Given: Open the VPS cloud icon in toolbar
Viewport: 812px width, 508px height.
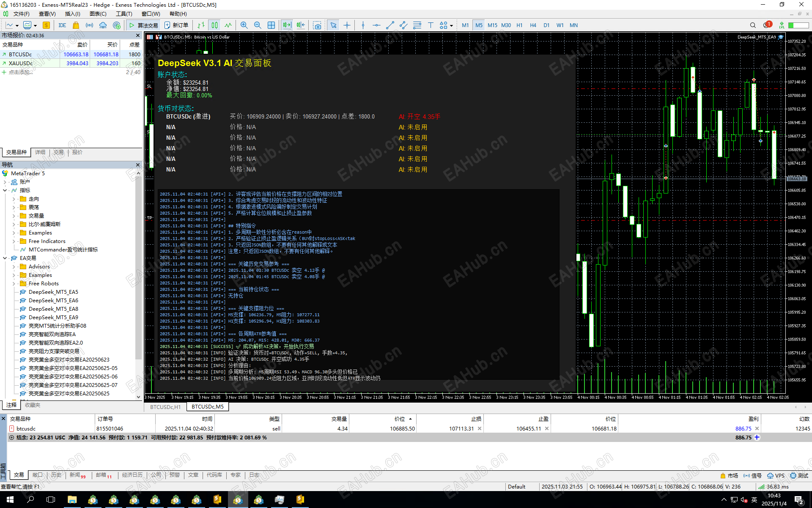Looking at the screenshot, I should pyautogui.click(x=103, y=25).
